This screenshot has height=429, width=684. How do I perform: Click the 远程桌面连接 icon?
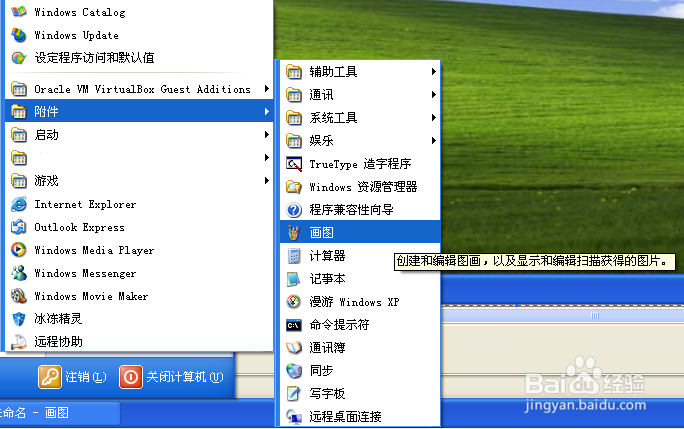tap(294, 416)
